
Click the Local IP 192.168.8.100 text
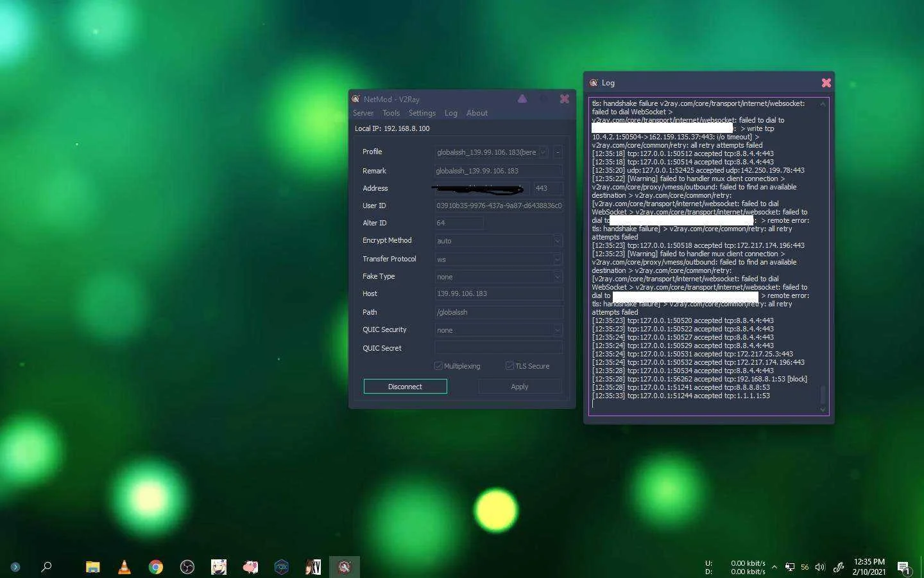(x=392, y=128)
